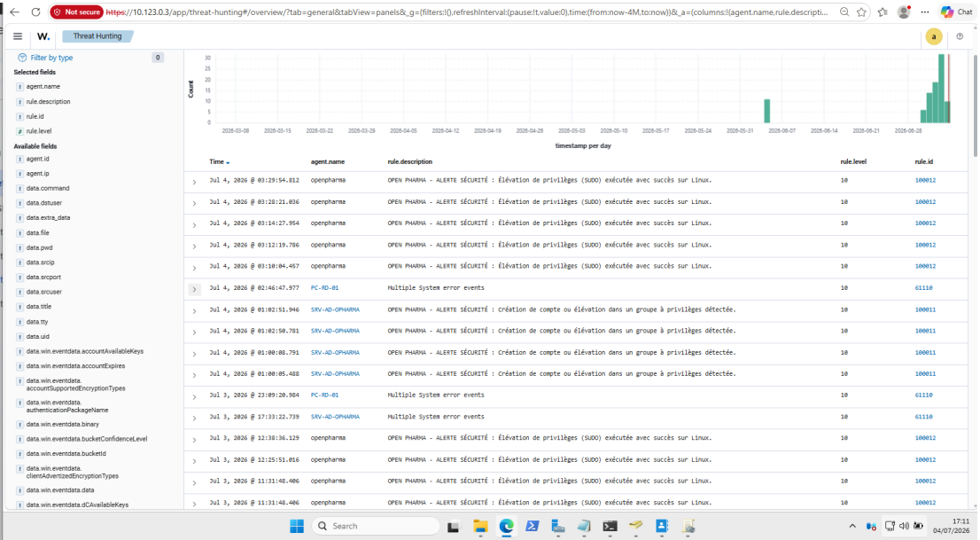Expand the 02:46:47.977 PC-RD-01 row
The height and width of the screenshot is (540, 980).
click(194, 289)
